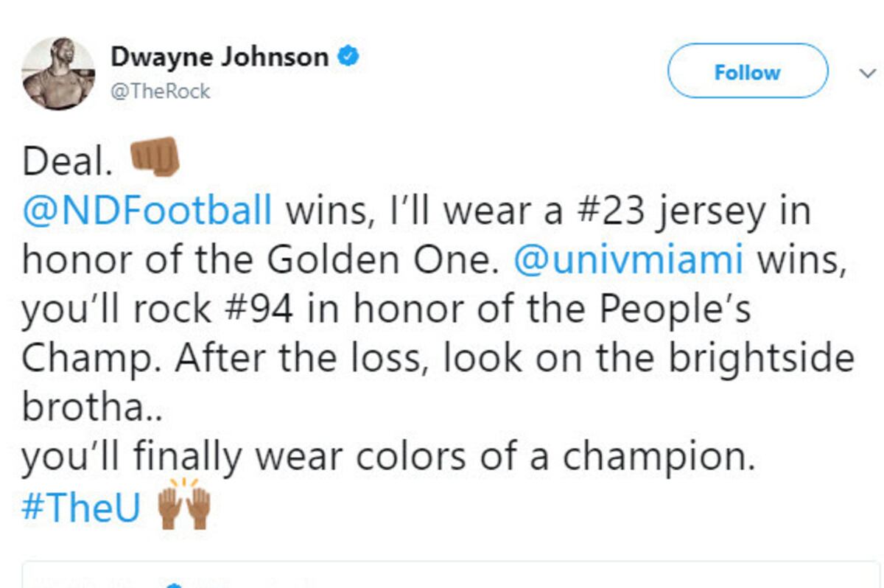The width and height of the screenshot is (884, 588).
Task: Click the blue verified badge beside Dwayne Johnson
Action: tap(348, 57)
